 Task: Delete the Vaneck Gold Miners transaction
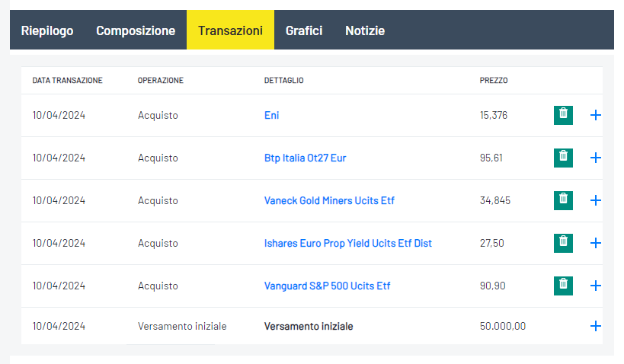coord(563,200)
